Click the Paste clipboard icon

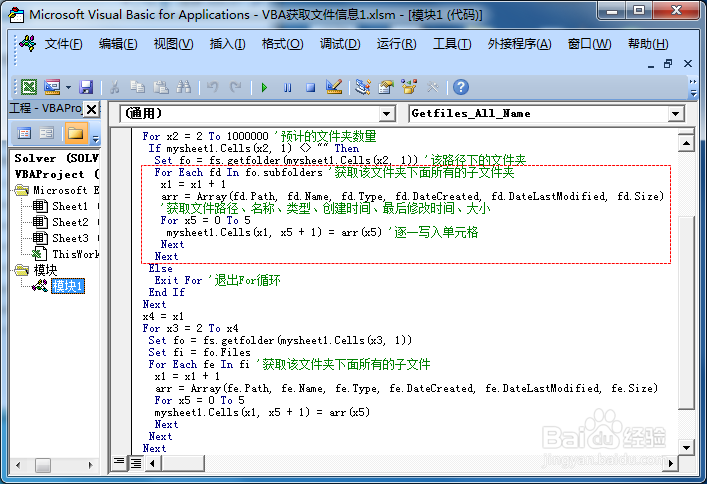[x=161, y=87]
